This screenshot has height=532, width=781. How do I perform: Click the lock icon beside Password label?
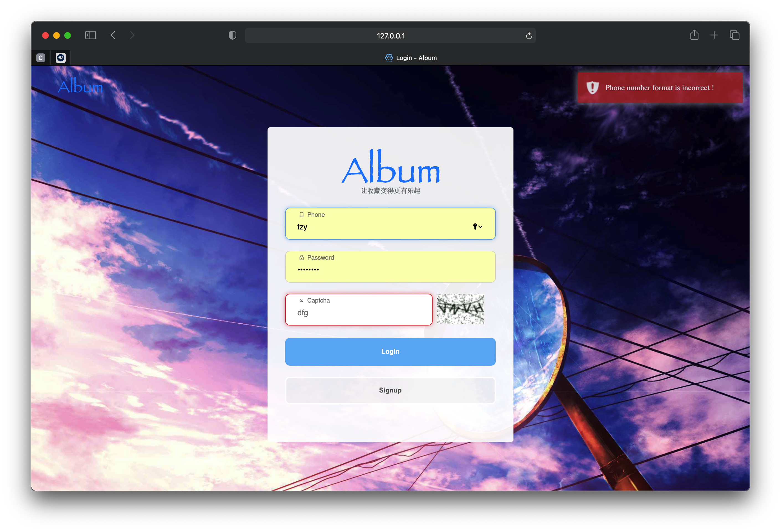tap(301, 258)
